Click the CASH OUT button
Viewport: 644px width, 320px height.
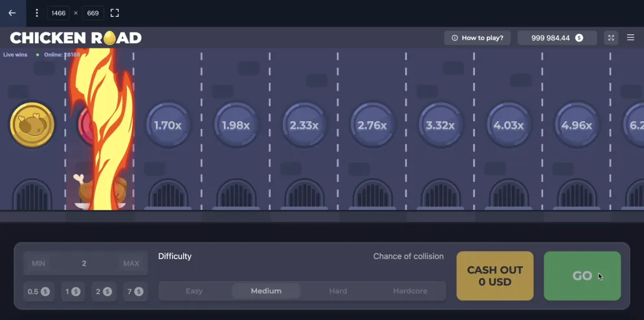point(494,276)
